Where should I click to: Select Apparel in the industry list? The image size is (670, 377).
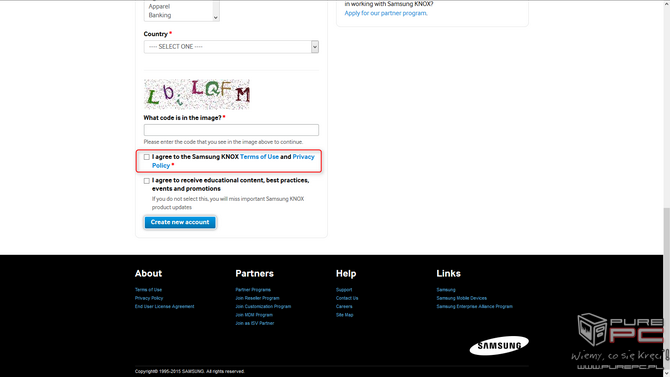159,6
